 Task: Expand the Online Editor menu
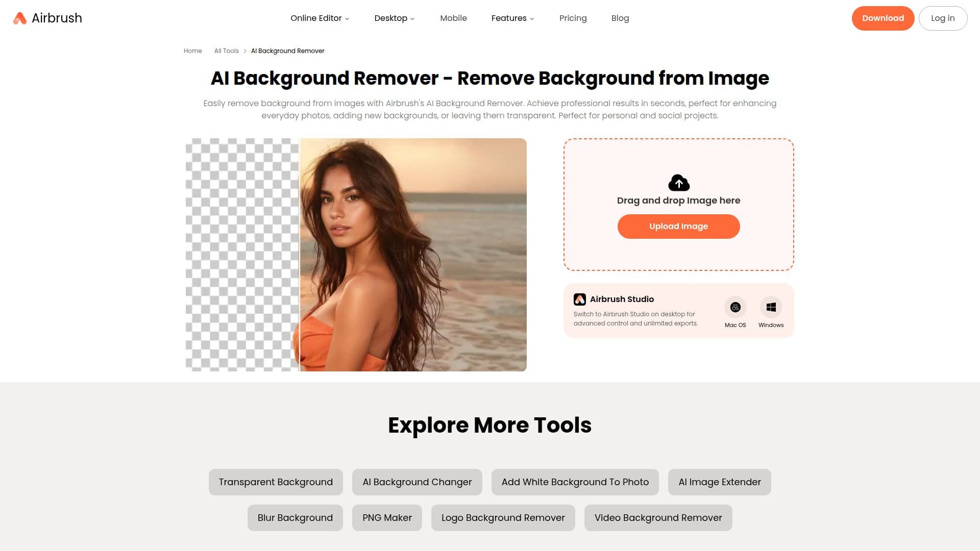coord(320,18)
